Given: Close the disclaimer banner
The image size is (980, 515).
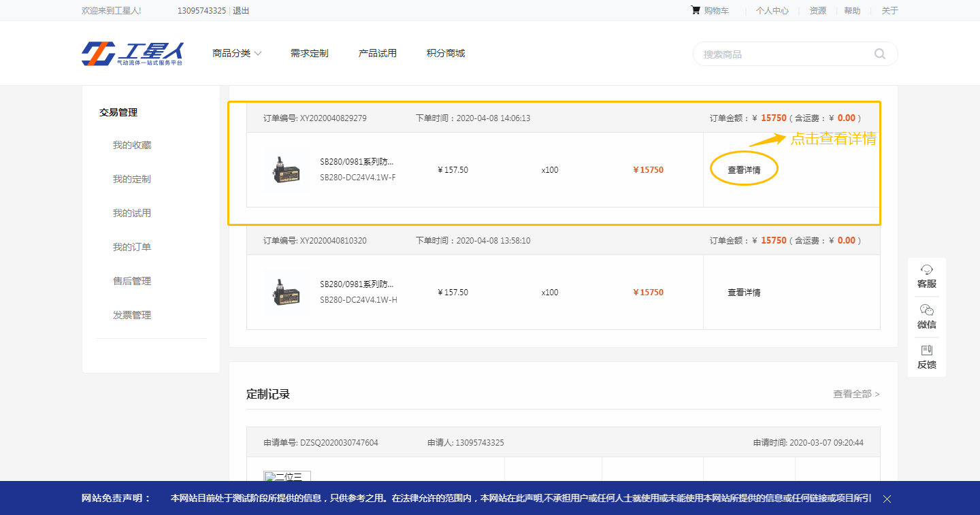Looking at the screenshot, I should tap(887, 499).
